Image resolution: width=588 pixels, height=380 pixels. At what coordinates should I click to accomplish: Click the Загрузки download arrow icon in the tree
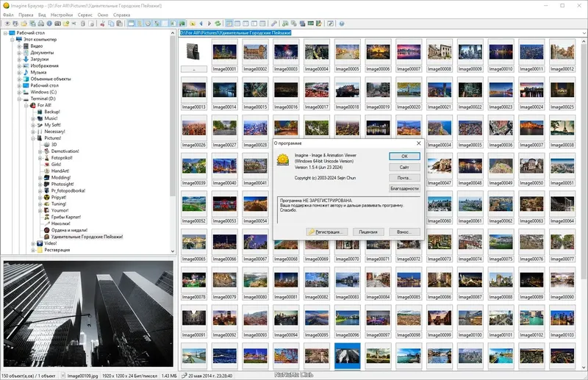pos(26,59)
